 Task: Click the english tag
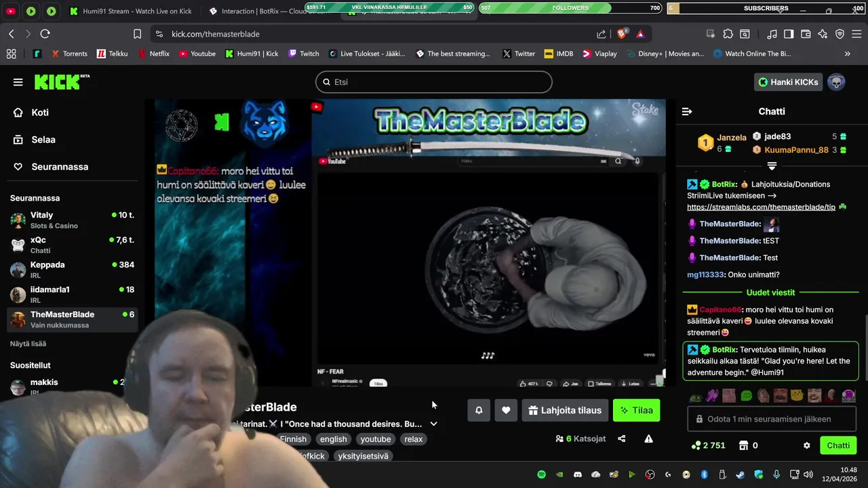(333, 439)
